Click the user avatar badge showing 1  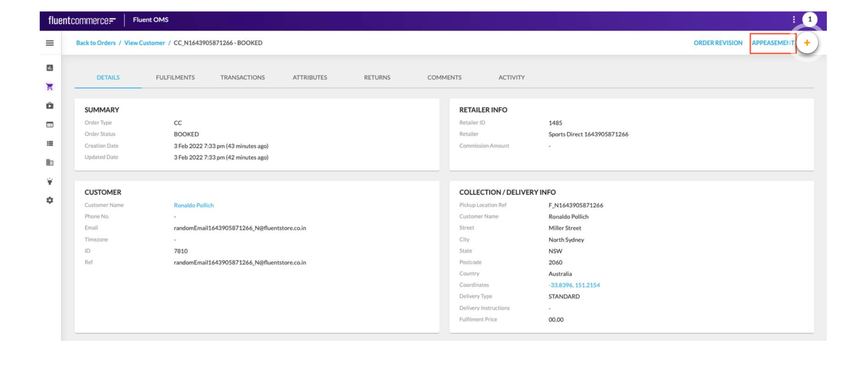click(810, 19)
